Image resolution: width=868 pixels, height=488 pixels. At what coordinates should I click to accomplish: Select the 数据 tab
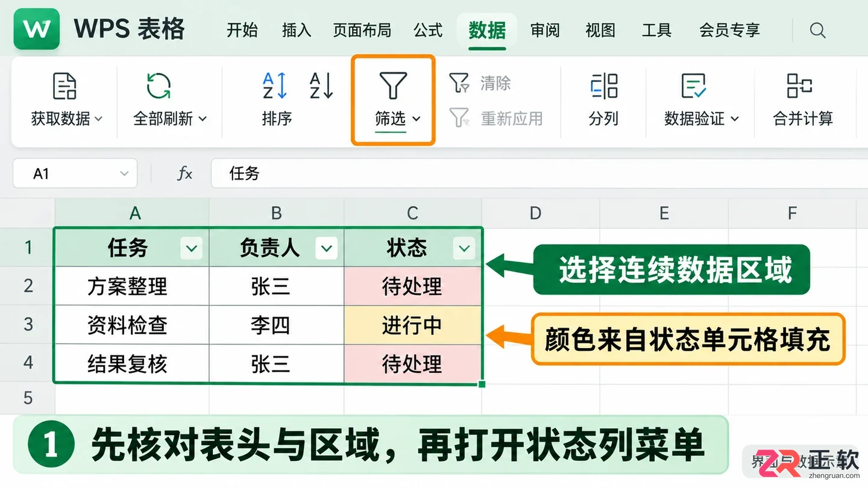(x=487, y=30)
